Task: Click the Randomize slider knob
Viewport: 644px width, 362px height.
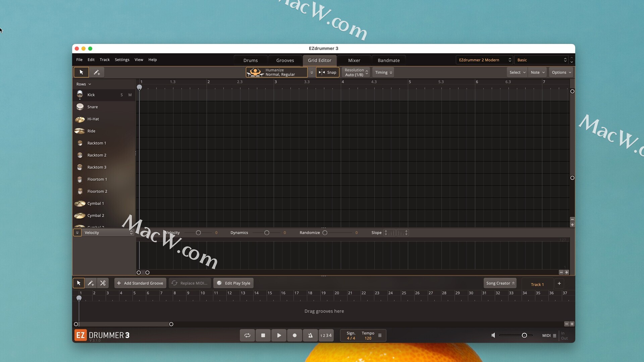Action: click(x=325, y=233)
